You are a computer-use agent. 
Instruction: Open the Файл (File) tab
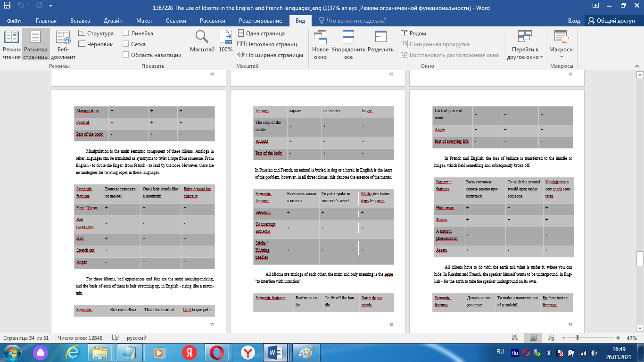coord(14,21)
